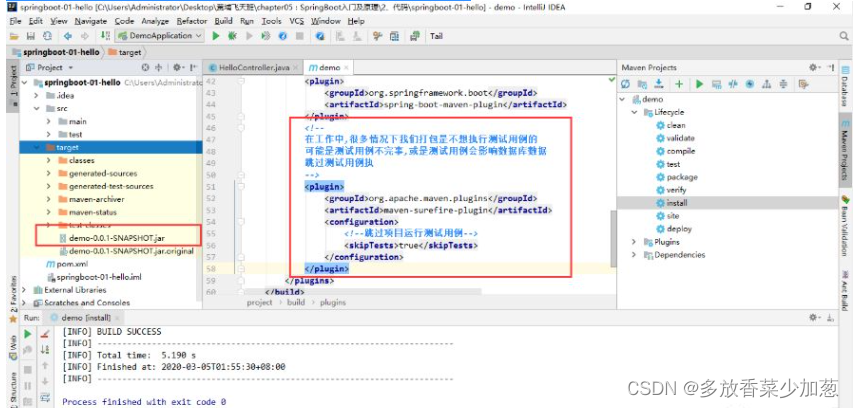Open the Project panel gear settings
854x408 pixels.
178,68
